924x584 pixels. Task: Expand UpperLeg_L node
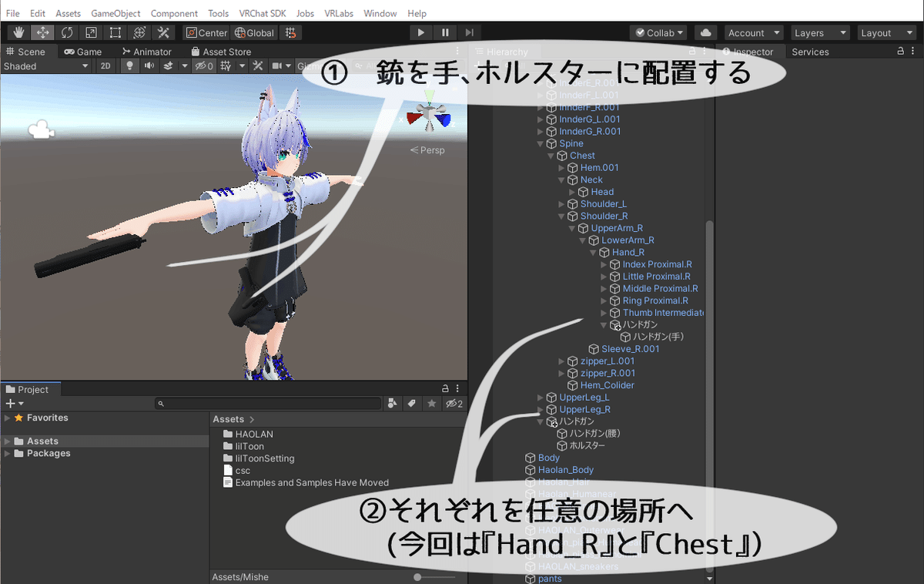click(x=541, y=398)
